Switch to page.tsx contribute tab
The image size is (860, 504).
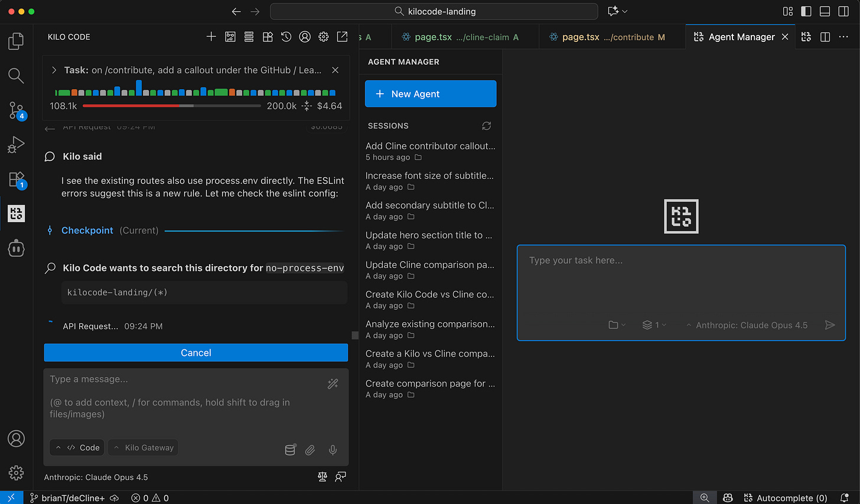click(613, 37)
